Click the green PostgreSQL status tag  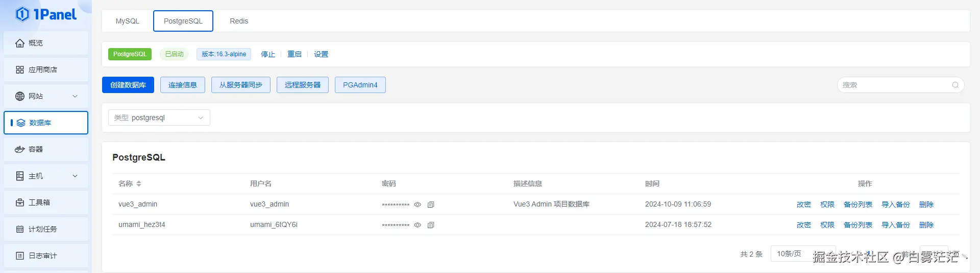click(130, 54)
